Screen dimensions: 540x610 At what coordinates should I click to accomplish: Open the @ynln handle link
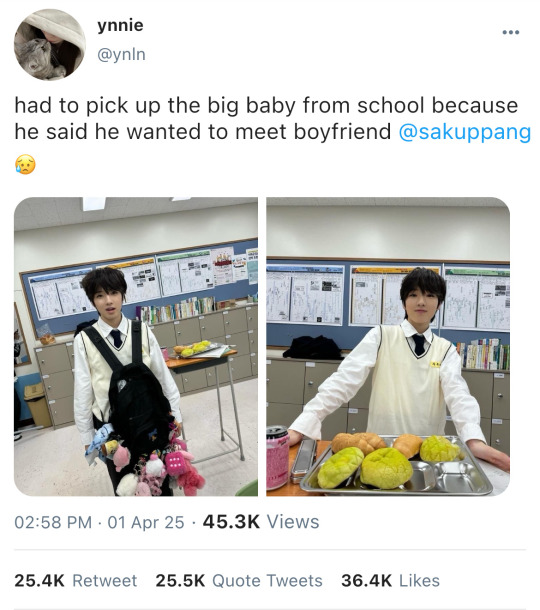tap(121, 54)
